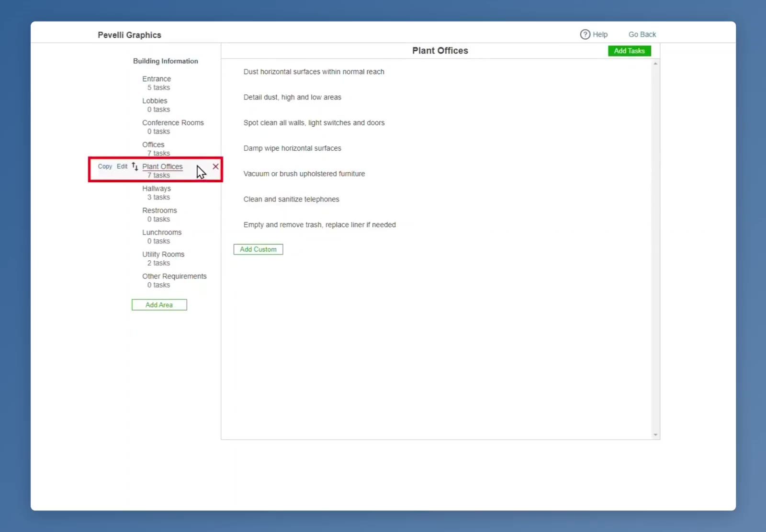
Task: Click Edit next to Plant Offices
Action: point(122,166)
